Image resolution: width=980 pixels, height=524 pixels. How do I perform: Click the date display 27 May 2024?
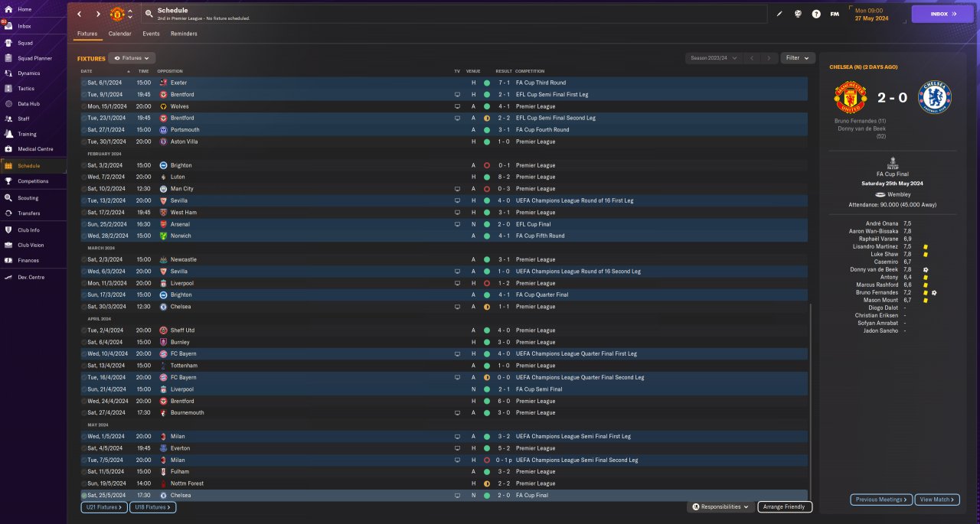click(872, 18)
